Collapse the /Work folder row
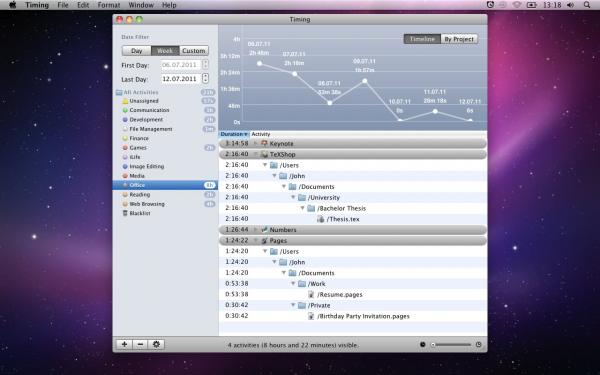600x375 pixels. click(x=293, y=284)
